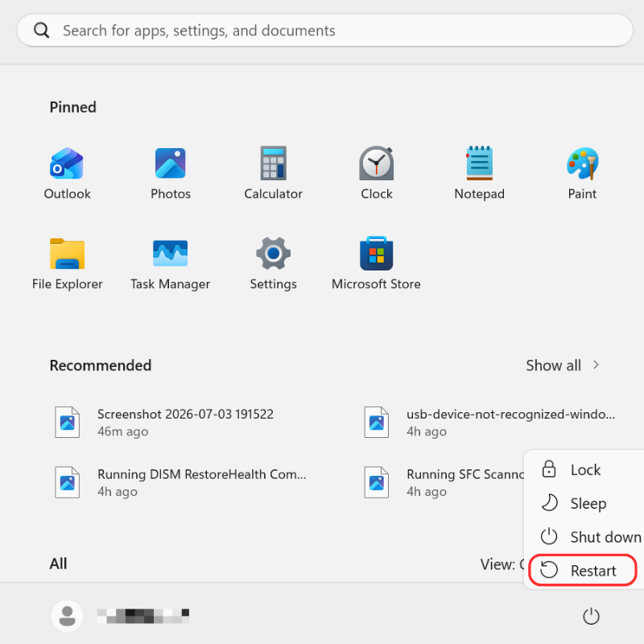Click Restart in the power menu
644x644 pixels.
click(x=583, y=570)
